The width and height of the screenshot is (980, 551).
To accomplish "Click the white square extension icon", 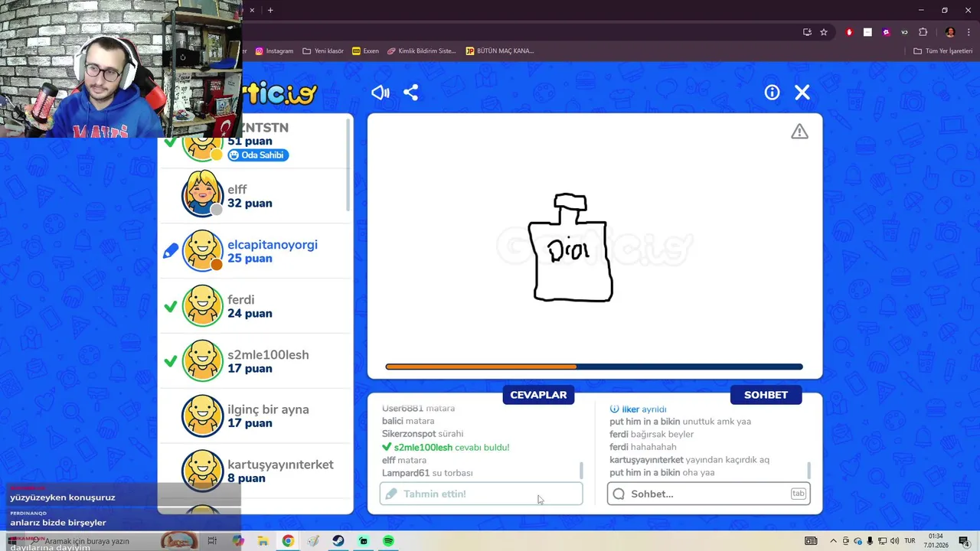I will pyautogui.click(x=867, y=32).
